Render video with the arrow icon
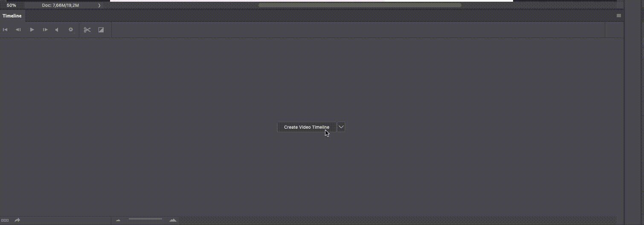644x225 pixels. (17, 220)
